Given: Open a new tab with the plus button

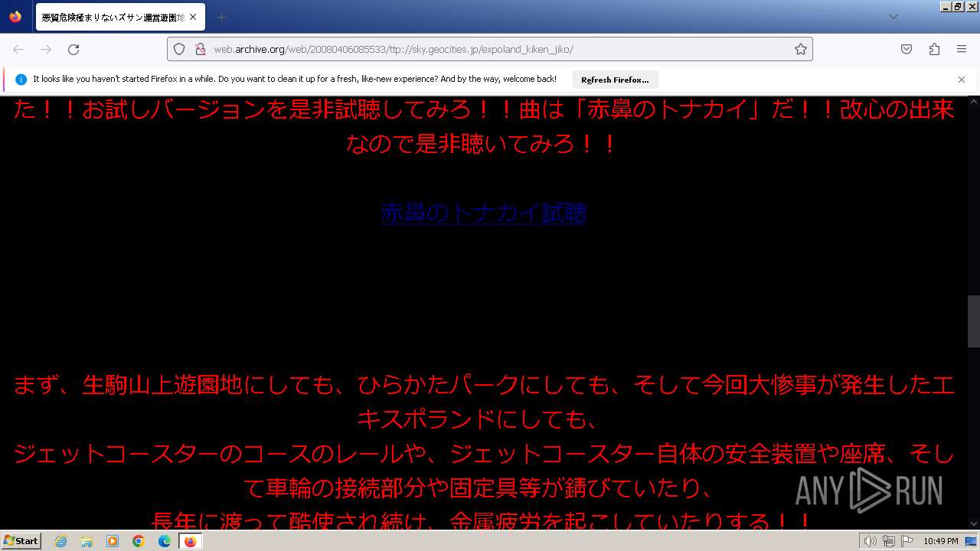Looking at the screenshot, I should point(221,17).
